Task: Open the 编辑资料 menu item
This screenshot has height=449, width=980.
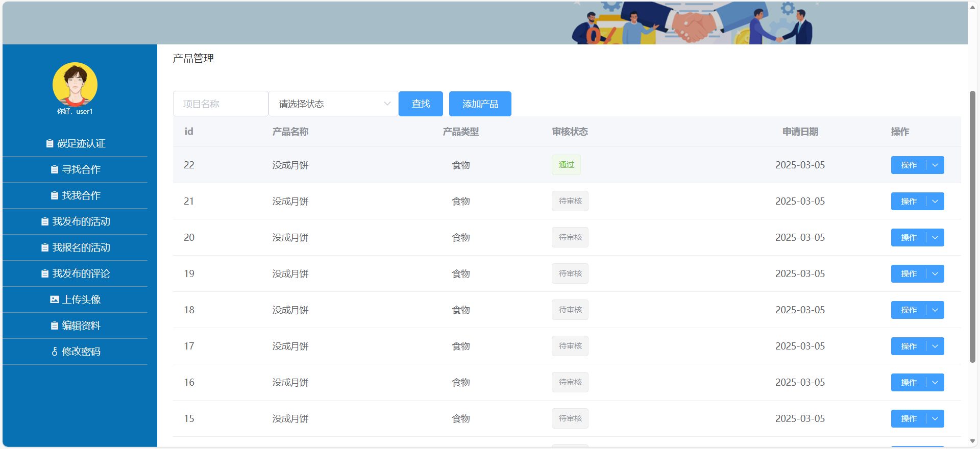Action: coord(75,326)
